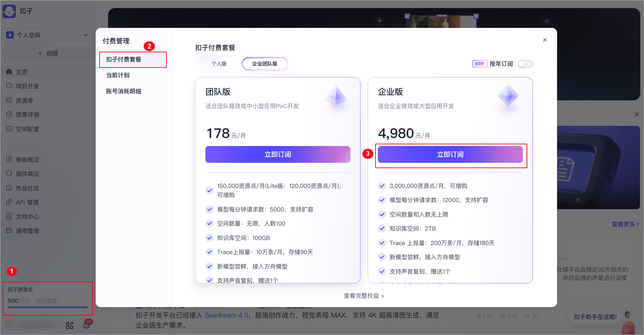Click 3,000,000资源点/月 feature row
Screen dimensions: 644x335
pos(423,186)
